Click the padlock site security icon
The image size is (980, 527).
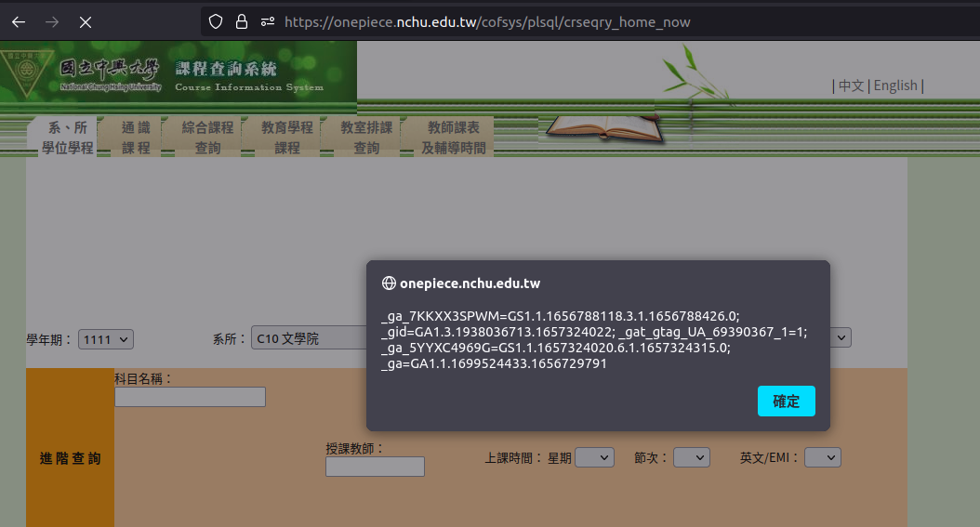241,22
